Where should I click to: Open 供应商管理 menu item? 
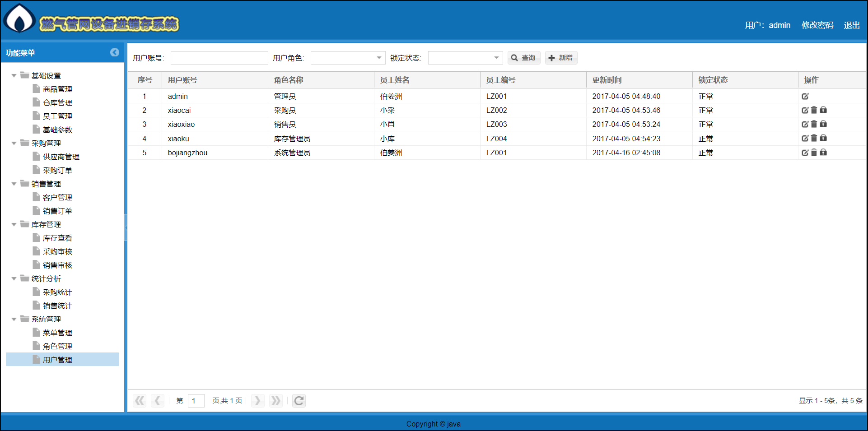tap(61, 157)
